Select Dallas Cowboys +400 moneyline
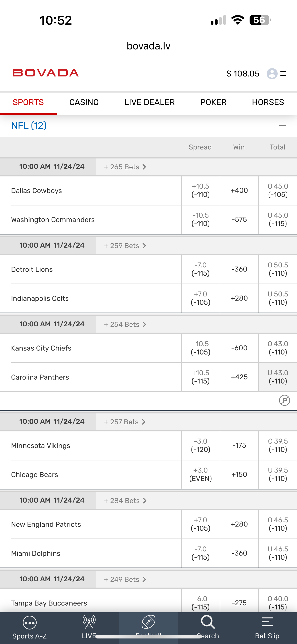The width and height of the screenshot is (297, 644). [239, 190]
